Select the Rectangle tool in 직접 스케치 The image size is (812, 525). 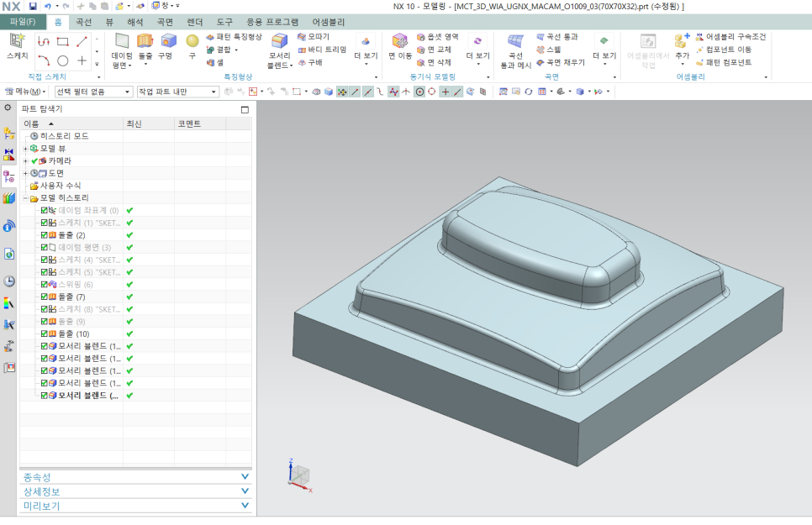click(x=63, y=41)
